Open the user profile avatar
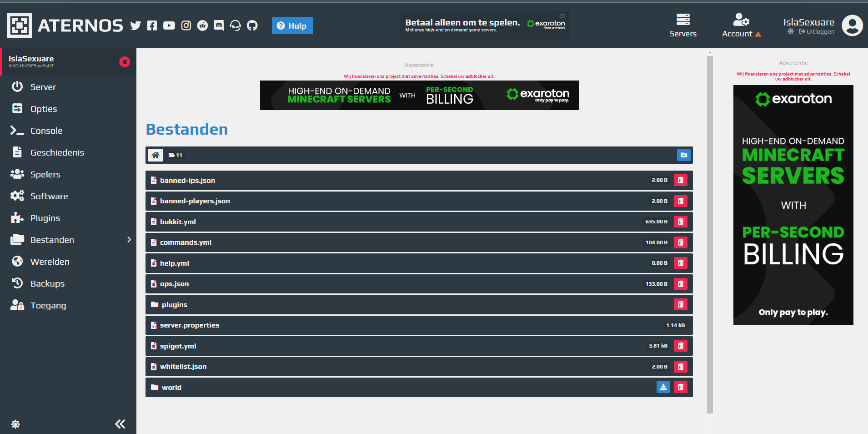 [852, 25]
